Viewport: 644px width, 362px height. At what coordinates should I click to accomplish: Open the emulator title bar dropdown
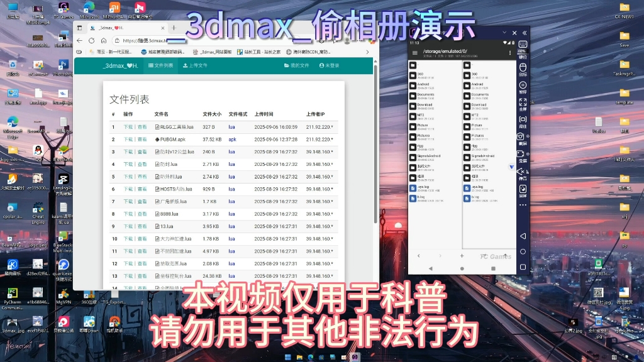click(x=504, y=33)
